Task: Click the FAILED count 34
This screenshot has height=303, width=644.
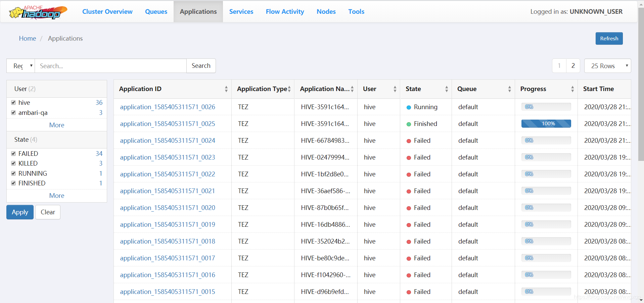Action: (x=99, y=154)
